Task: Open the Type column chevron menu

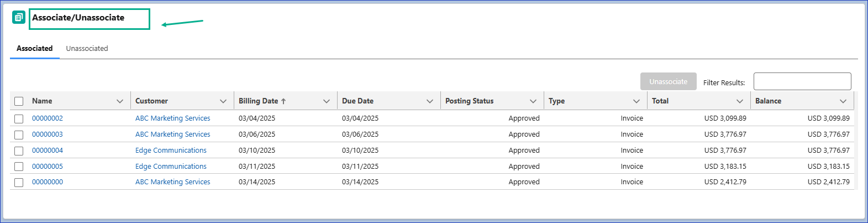Action: tap(636, 101)
